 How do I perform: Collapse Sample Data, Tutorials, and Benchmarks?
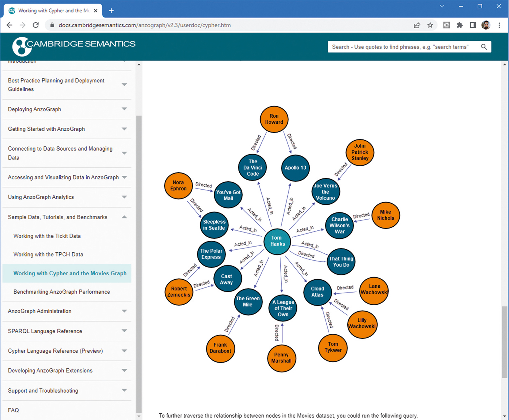coord(124,217)
